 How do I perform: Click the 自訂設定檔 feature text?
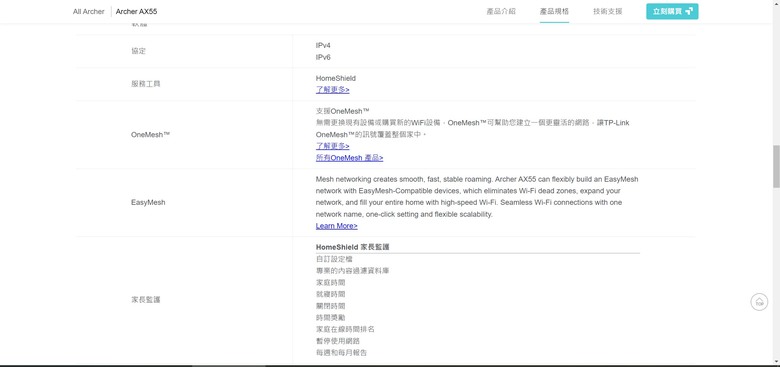click(334, 259)
